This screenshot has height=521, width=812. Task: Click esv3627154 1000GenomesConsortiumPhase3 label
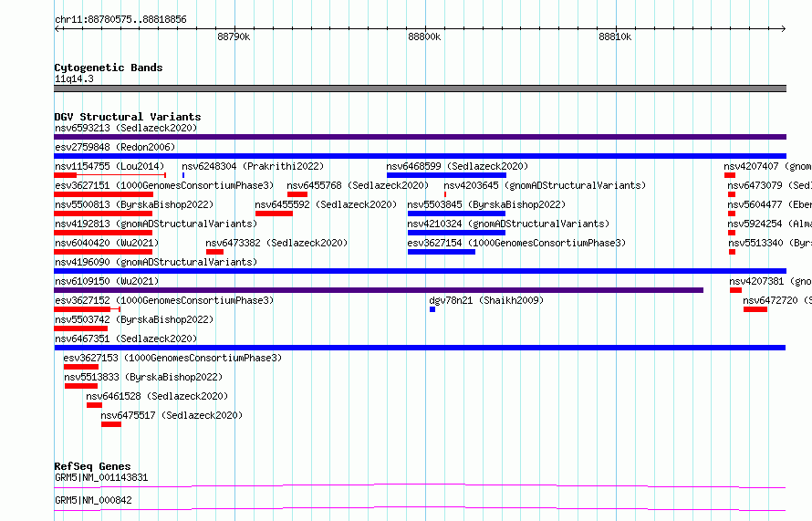coord(516,243)
